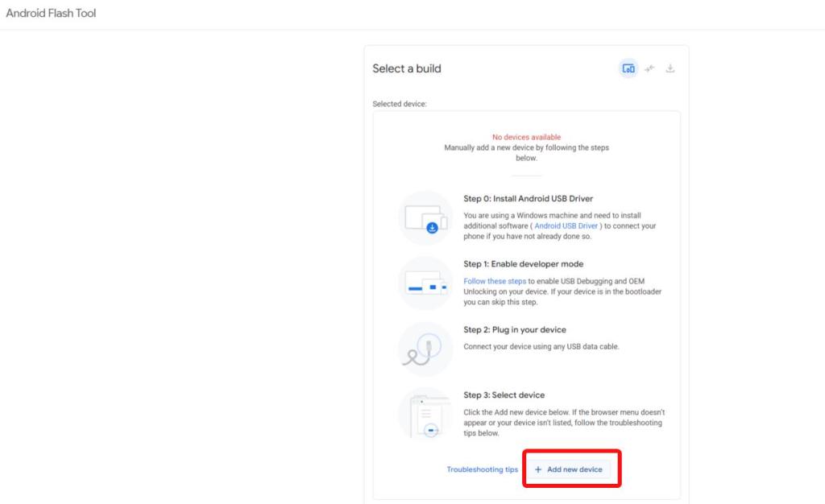
Task: Open the Follow these steps link
Action: [495, 281]
